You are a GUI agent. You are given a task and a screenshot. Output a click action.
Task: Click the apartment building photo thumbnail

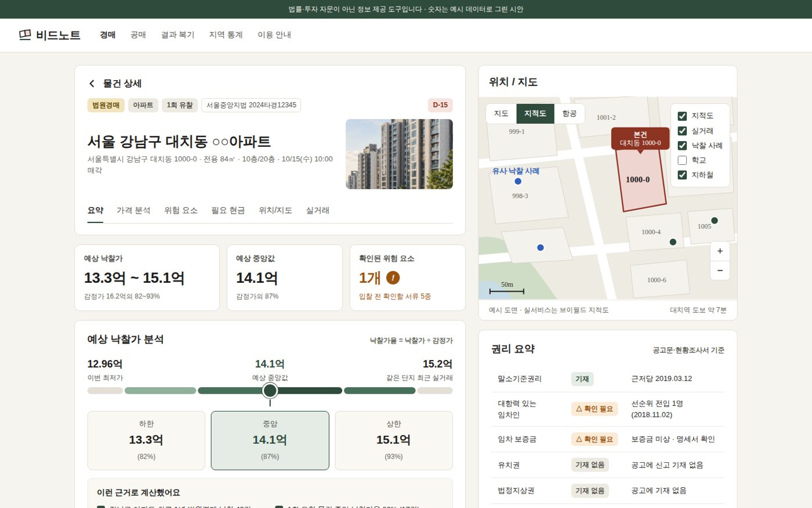(399, 154)
